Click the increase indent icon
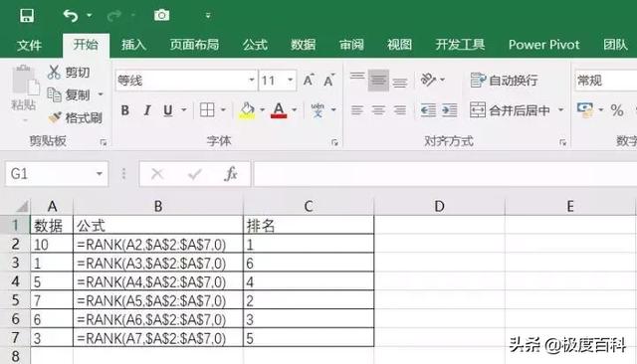Image resolution: width=637 pixels, height=364 pixels. (x=449, y=110)
